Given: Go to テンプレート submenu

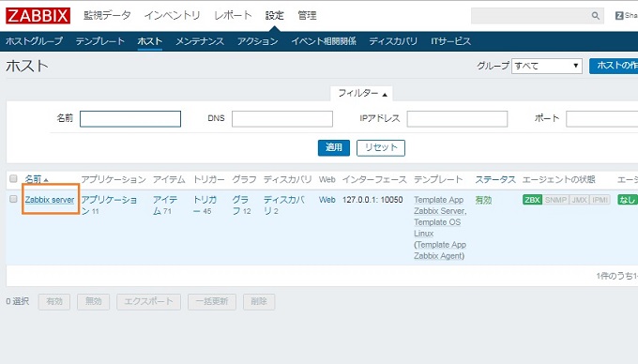Looking at the screenshot, I should (100, 41).
